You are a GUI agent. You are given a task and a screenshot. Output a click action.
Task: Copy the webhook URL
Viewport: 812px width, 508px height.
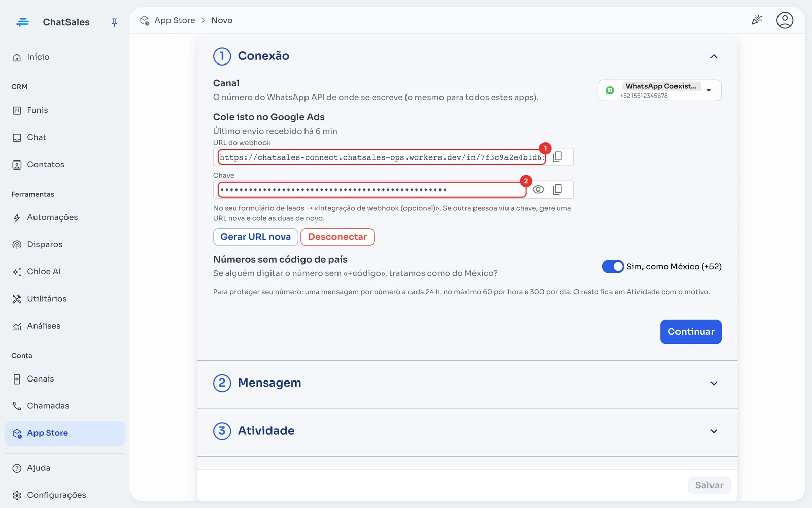click(x=557, y=157)
